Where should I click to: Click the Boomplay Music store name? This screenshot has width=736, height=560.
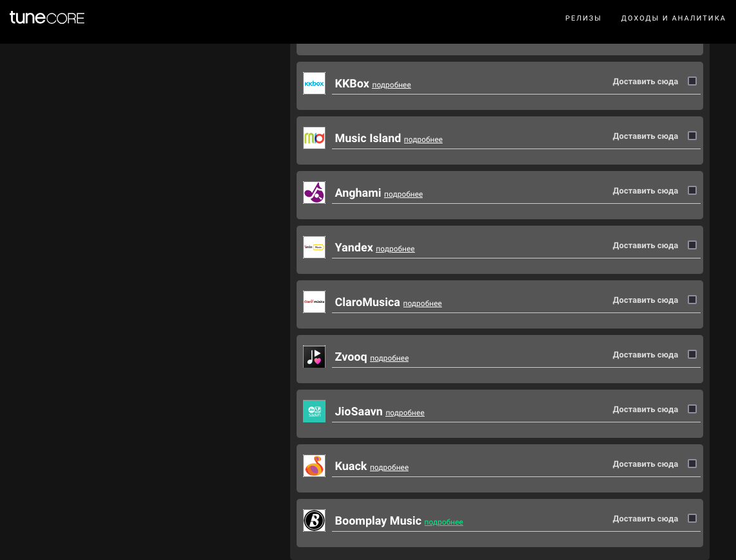(x=378, y=521)
